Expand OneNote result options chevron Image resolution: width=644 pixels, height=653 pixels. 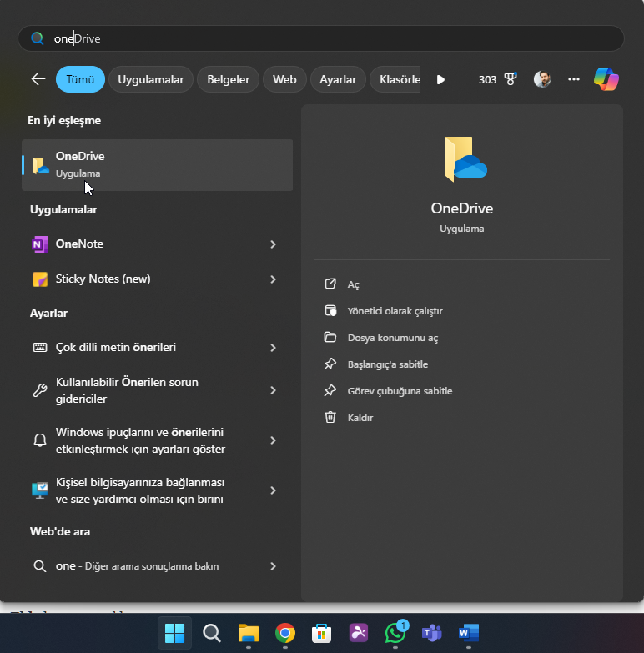tap(273, 244)
